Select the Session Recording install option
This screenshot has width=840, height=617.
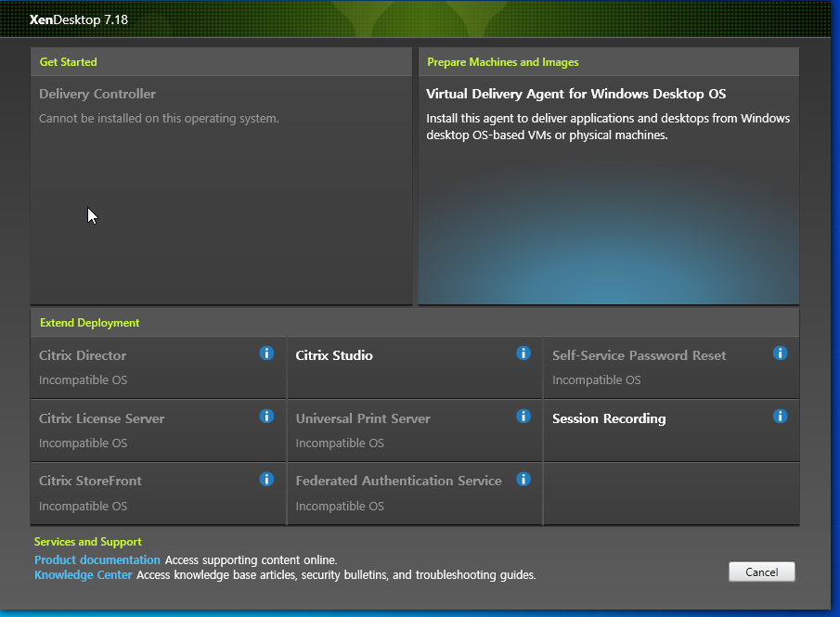(x=671, y=431)
